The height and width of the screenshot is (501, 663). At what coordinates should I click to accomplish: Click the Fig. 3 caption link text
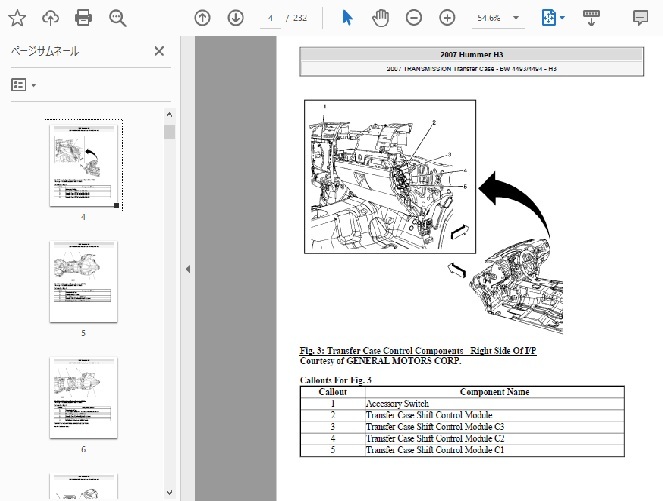(x=418, y=350)
